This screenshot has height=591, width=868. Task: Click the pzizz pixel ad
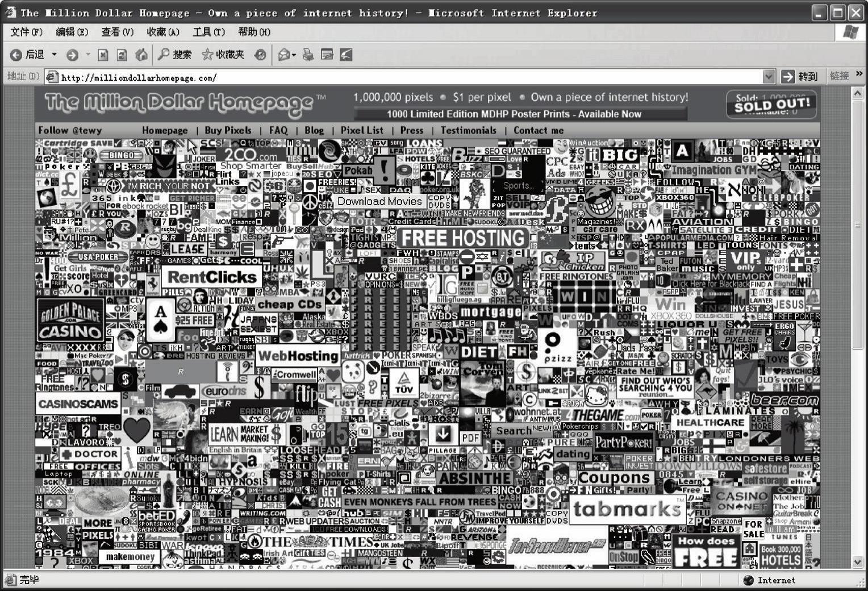pyautogui.click(x=557, y=347)
